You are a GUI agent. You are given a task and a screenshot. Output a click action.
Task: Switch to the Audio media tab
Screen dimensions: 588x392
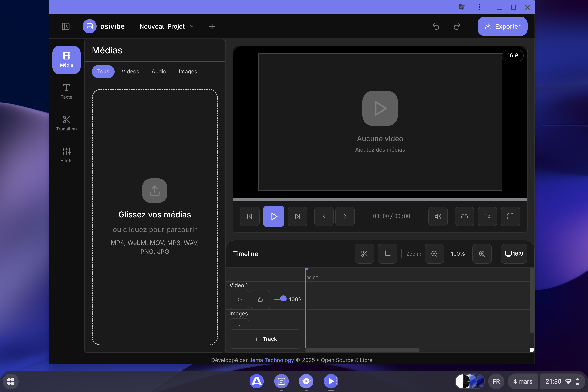pyautogui.click(x=159, y=72)
